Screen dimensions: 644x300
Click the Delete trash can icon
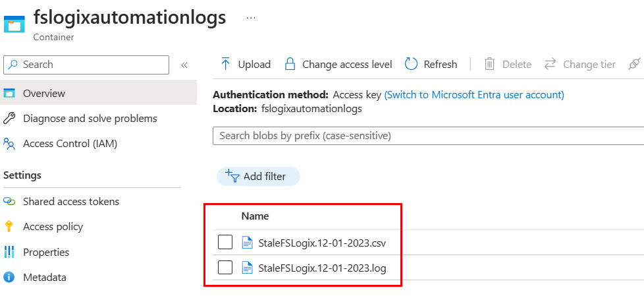(x=490, y=64)
